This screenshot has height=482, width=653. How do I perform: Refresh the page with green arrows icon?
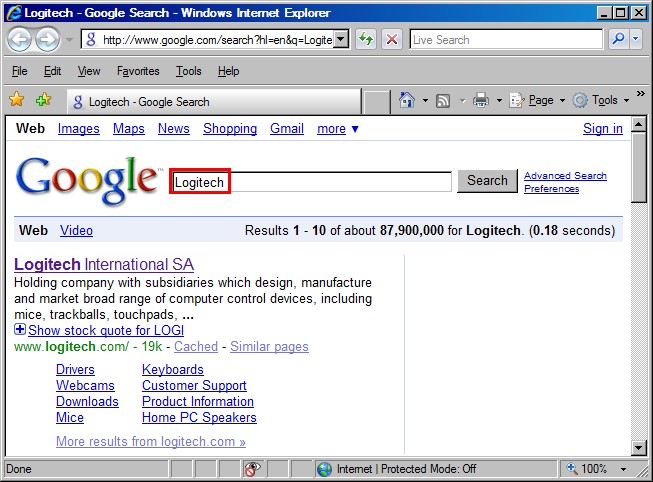click(366, 40)
